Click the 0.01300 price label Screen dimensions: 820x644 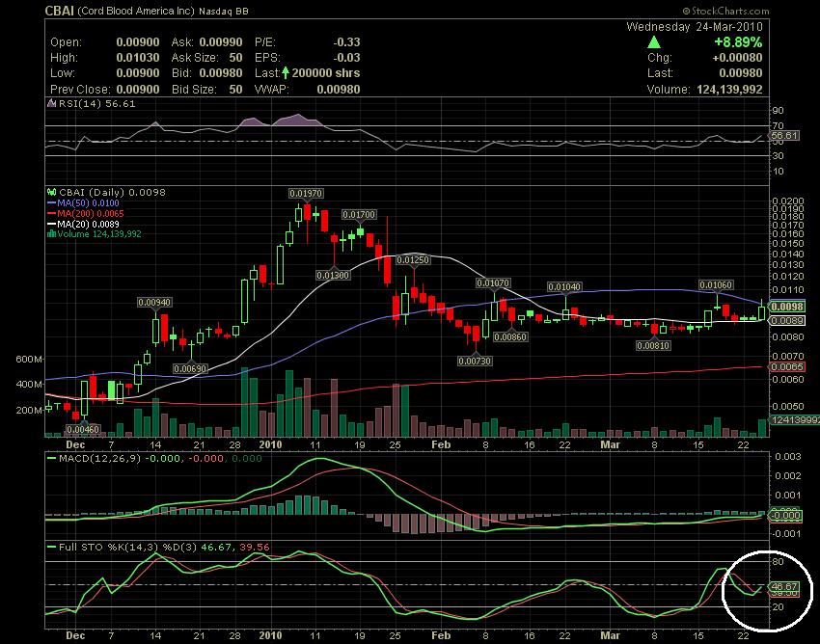pos(333,275)
